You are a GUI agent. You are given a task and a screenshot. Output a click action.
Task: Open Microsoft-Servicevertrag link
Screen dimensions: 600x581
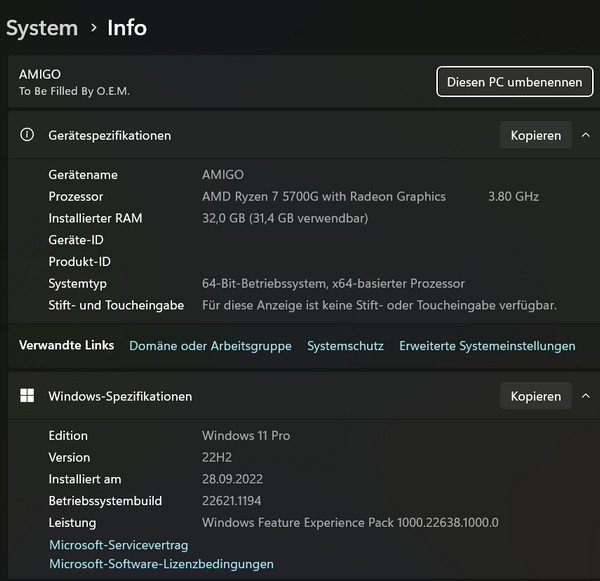click(x=119, y=545)
